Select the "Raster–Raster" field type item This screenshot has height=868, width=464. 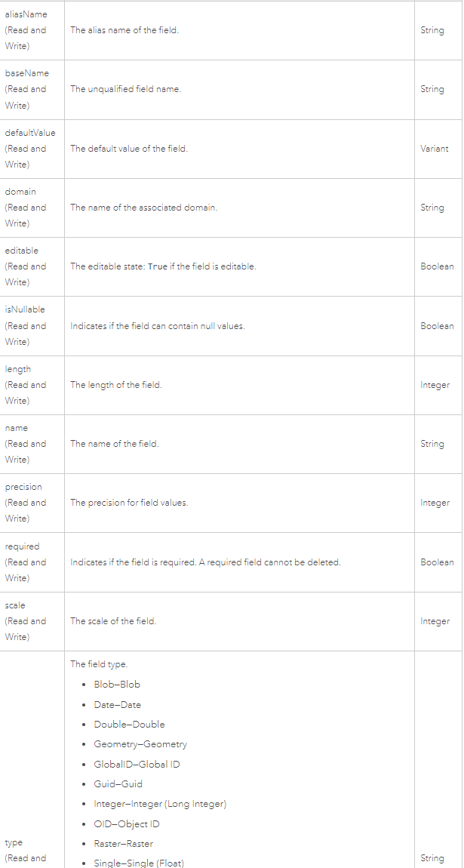coord(122,844)
